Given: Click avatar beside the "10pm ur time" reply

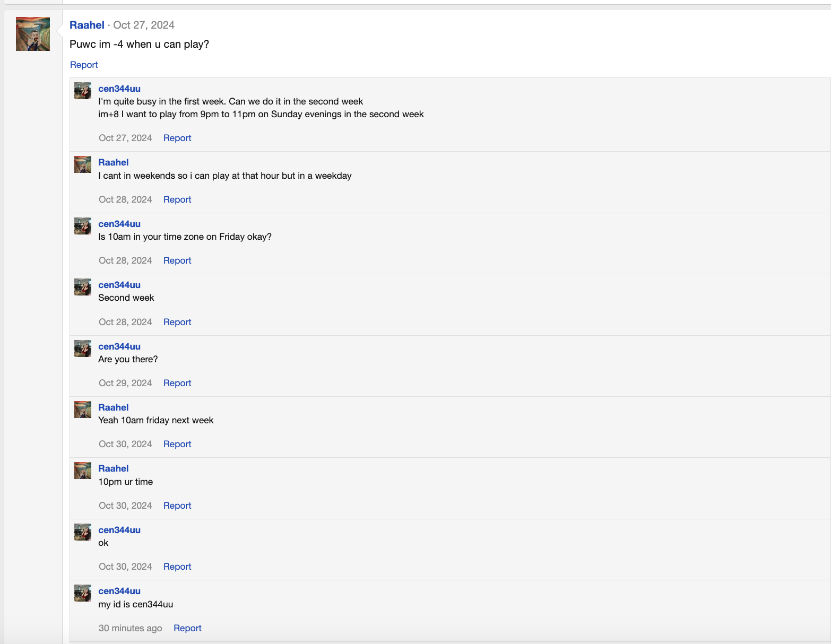Looking at the screenshot, I should click(x=83, y=471).
